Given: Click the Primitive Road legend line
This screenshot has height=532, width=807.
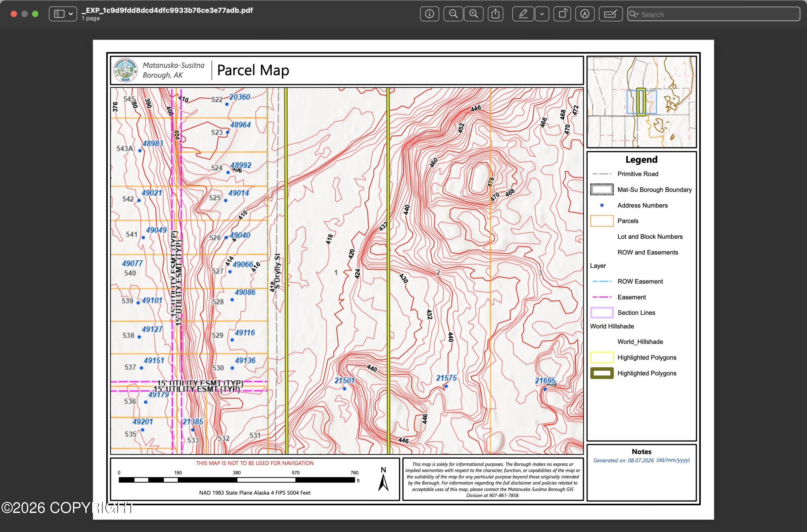Looking at the screenshot, I should tap(602, 174).
